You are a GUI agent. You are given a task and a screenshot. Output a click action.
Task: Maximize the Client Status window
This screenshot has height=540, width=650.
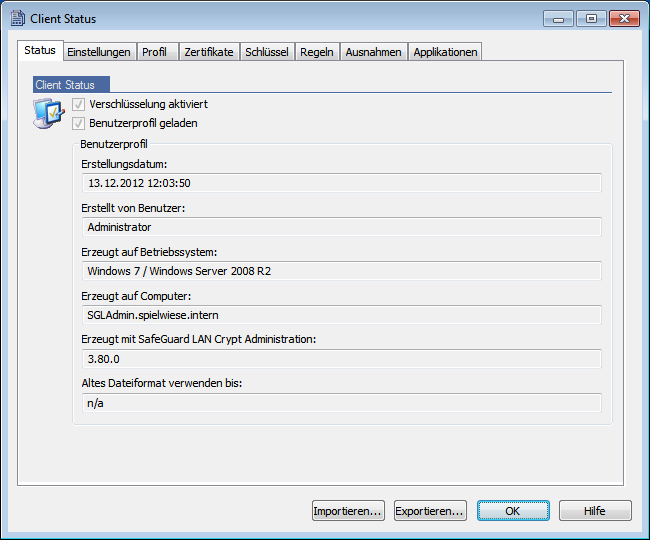click(x=592, y=18)
